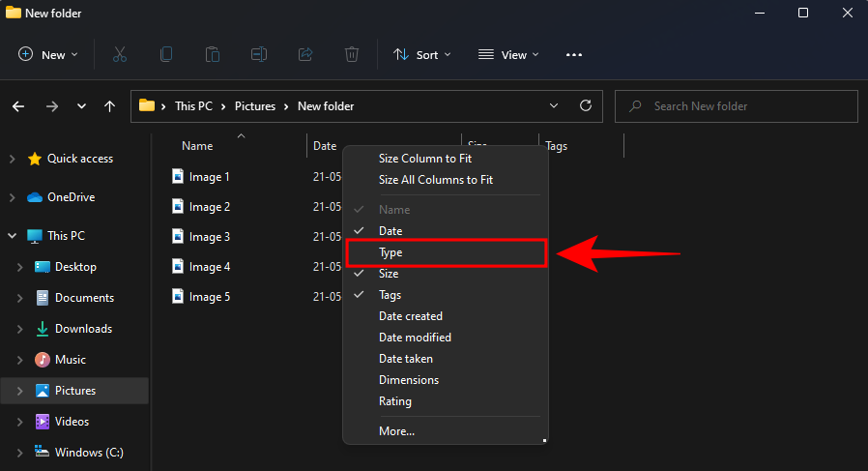868x471 pixels.
Task: Click the Share icon in toolbar
Action: [x=306, y=55]
